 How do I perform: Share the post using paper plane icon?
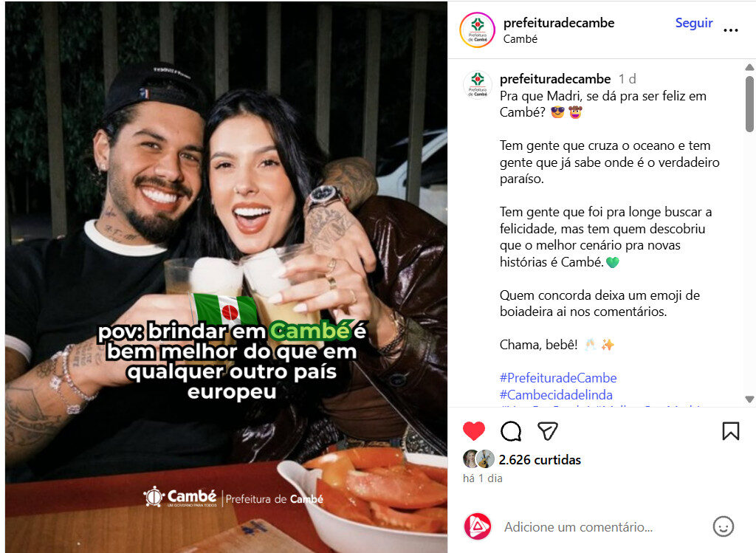548,431
